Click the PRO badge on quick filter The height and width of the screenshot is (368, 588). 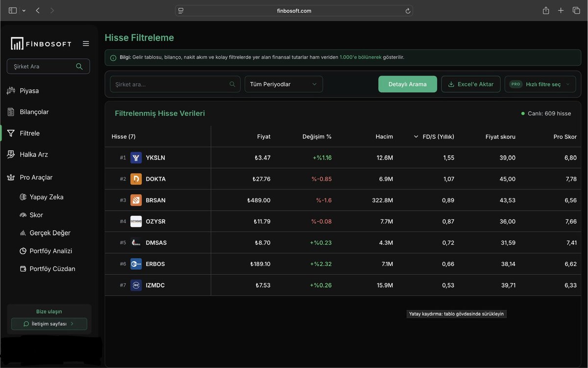pyautogui.click(x=515, y=84)
